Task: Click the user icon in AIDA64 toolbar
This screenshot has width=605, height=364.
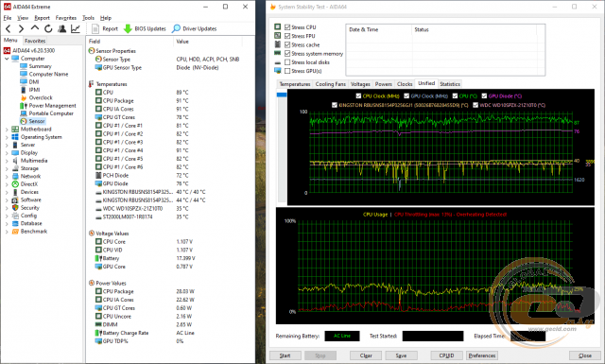Action: click(61, 28)
